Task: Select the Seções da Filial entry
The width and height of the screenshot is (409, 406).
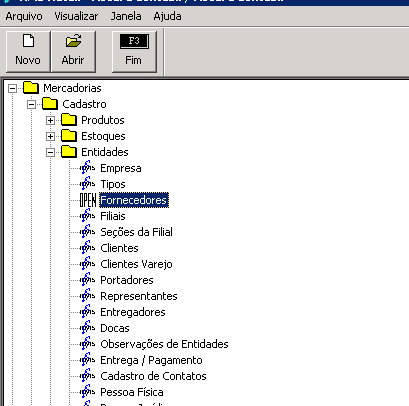Action: [x=137, y=232]
